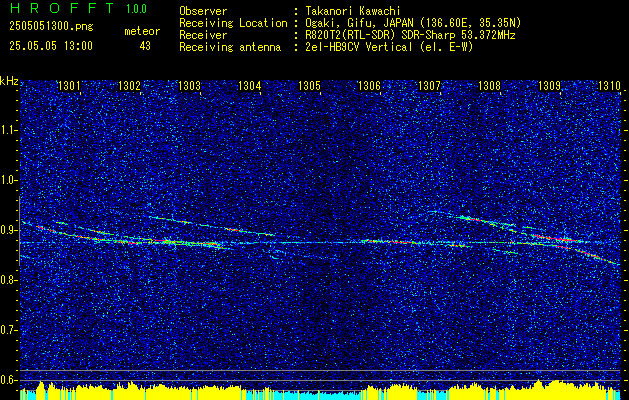Click location Ogaki, Gifu, JAPAN coordinates

tap(413, 23)
